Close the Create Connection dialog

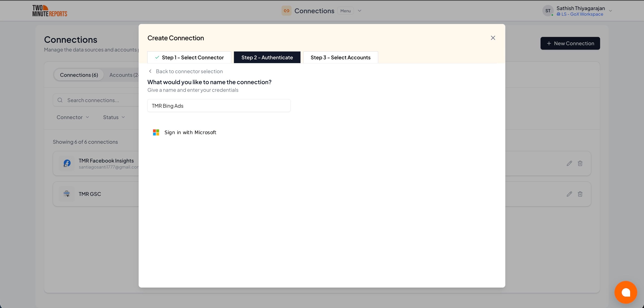point(493,38)
